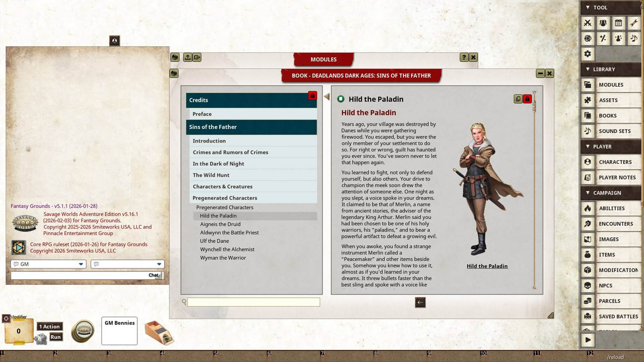Collapse the CAMPAIGN sidebar section
Image resolution: width=644 pixels, height=362 pixels.
coord(587,193)
